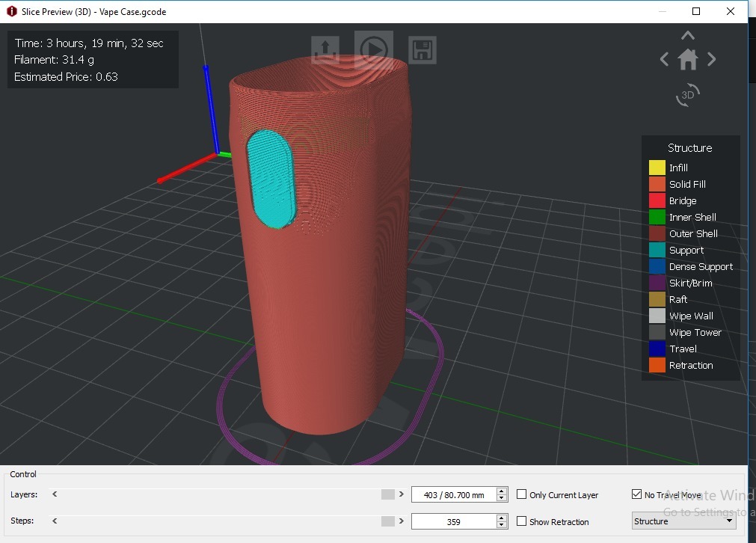Enable the Only Current Layer checkbox
Image resolution: width=756 pixels, height=543 pixels.
tap(521, 494)
